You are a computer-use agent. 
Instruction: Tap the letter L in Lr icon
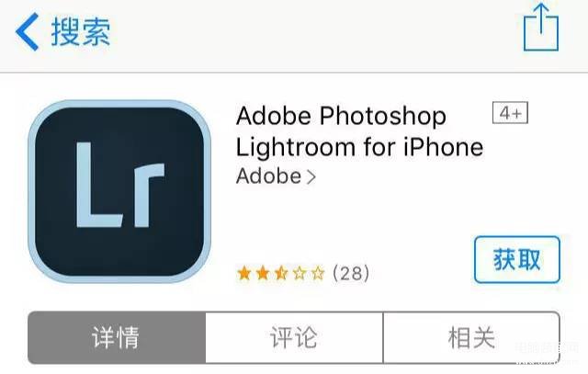(98, 185)
